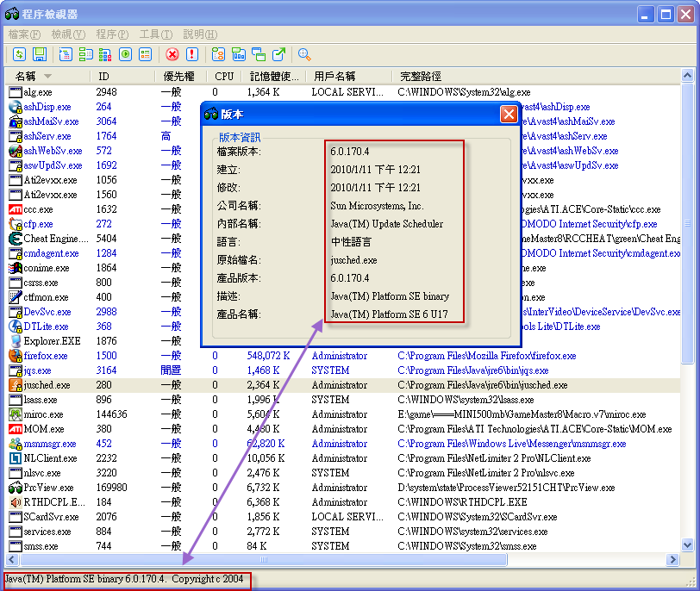Click the vertical scrollbar up arrow

click(x=688, y=75)
